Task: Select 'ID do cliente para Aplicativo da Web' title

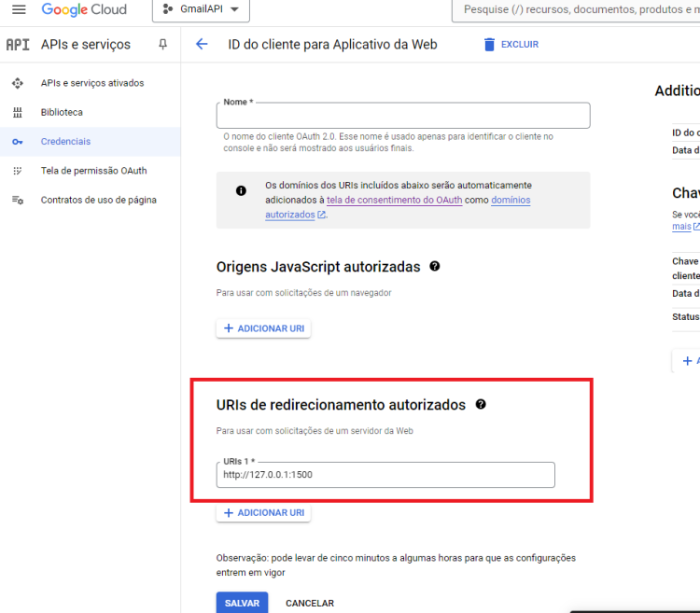Action: [x=332, y=44]
